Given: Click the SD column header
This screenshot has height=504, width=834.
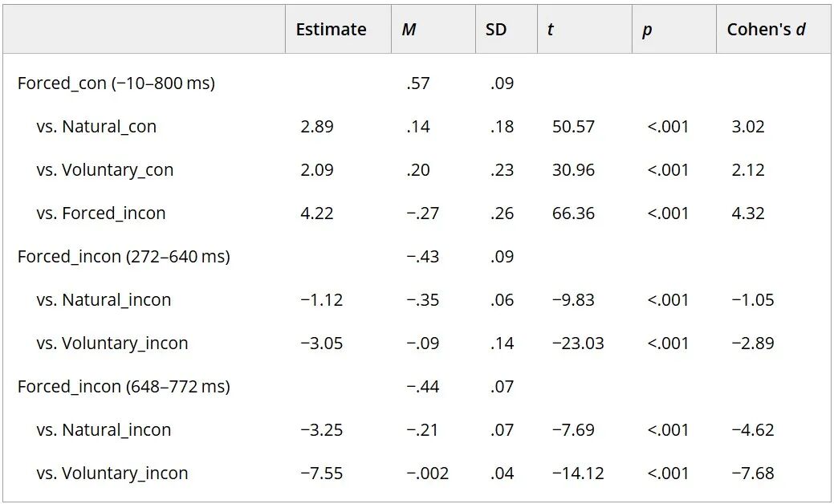Looking at the screenshot, I should [x=496, y=29].
